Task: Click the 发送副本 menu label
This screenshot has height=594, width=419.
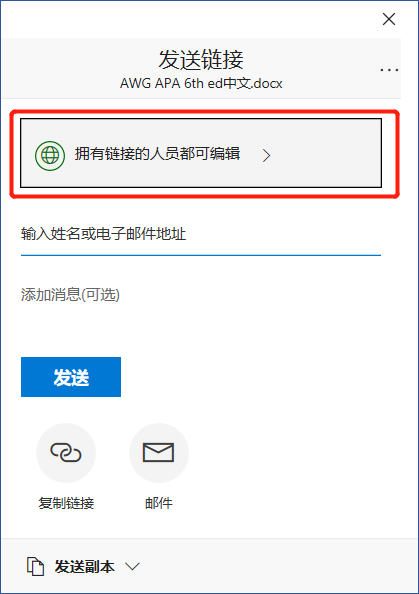Action: pos(84,567)
